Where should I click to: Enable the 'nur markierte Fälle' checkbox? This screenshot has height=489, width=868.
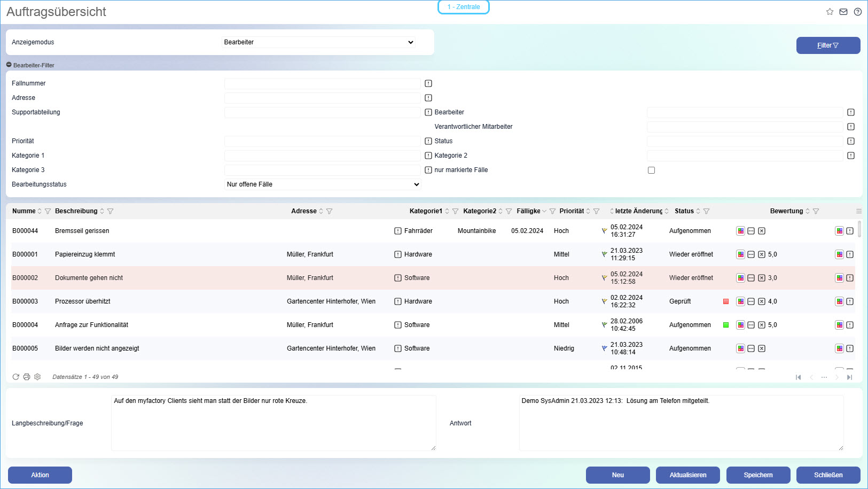tap(651, 170)
